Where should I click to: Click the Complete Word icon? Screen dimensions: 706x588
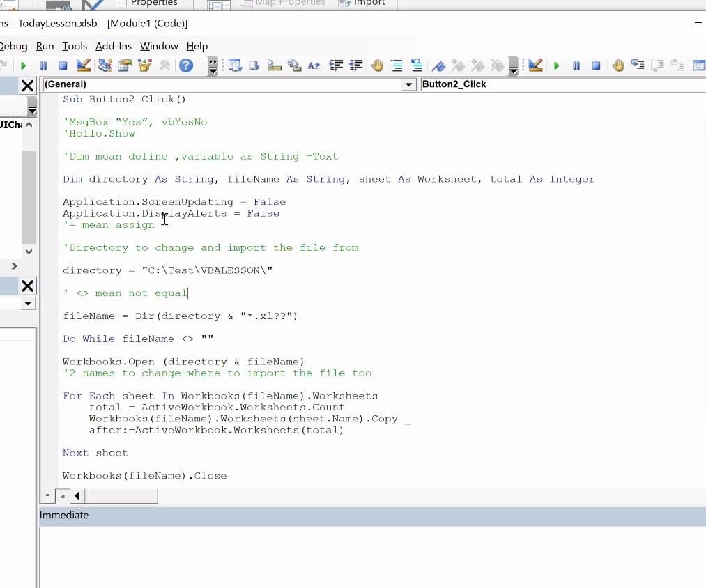pos(314,65)
